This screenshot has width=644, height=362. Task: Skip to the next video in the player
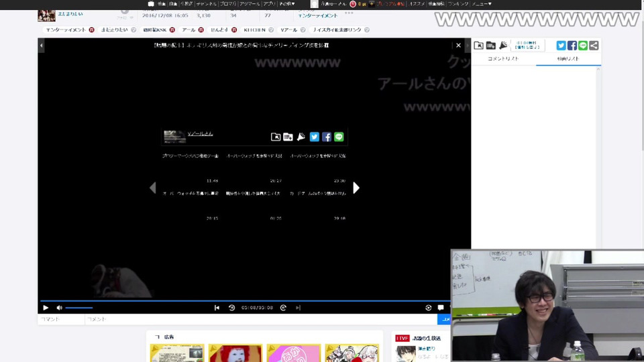298,308
